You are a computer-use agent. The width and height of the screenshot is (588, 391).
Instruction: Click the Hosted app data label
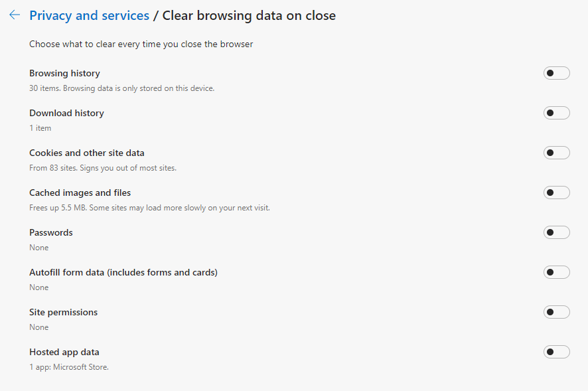tap(64, 352)
